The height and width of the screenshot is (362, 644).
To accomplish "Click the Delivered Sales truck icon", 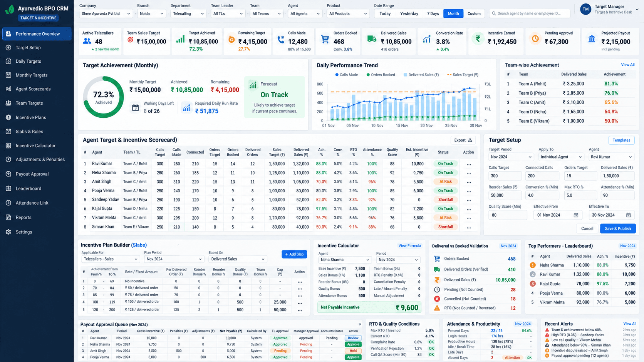I will click(372, 39).
